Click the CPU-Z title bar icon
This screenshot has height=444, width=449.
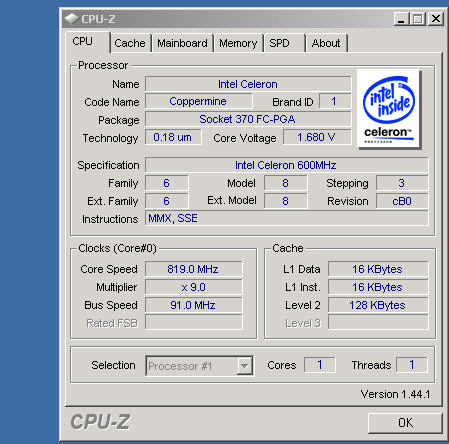[x=72, y=18]
